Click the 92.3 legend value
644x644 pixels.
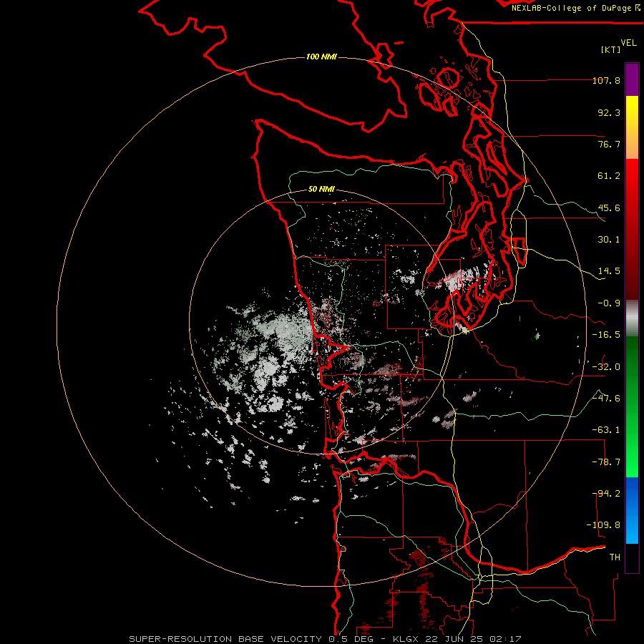pos(609,112)
